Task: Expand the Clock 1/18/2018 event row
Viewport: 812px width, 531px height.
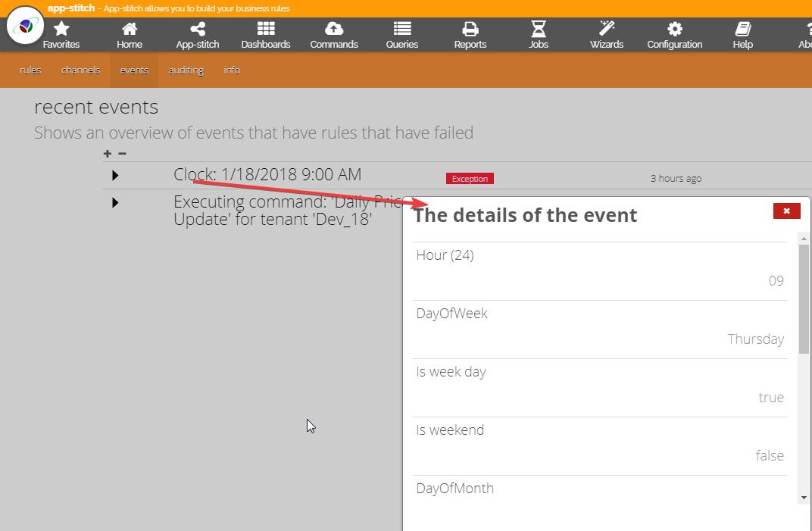Action: tap(115, 176)
